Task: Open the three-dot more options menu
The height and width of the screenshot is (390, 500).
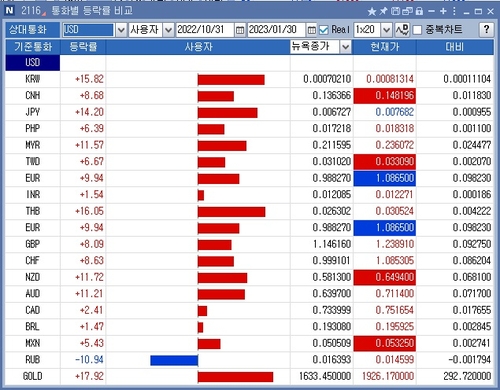Action: [x=454, y=11]
